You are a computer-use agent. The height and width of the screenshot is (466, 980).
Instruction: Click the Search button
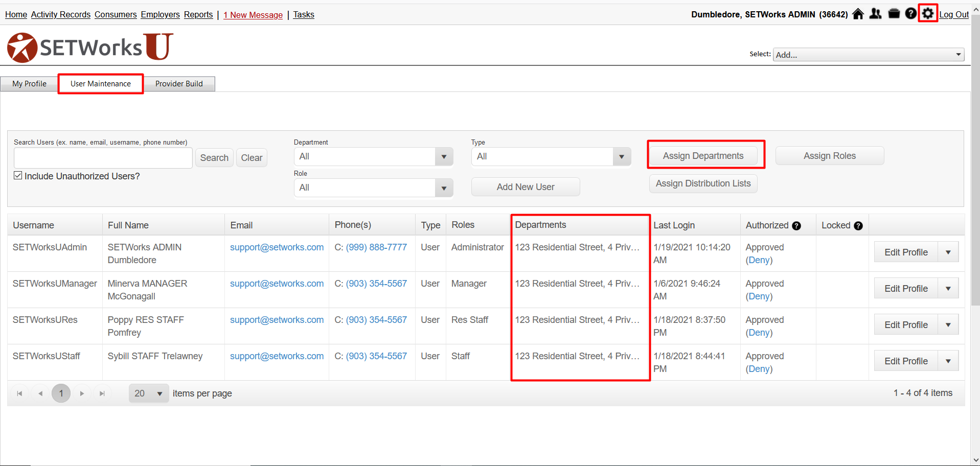coord(214,158)
